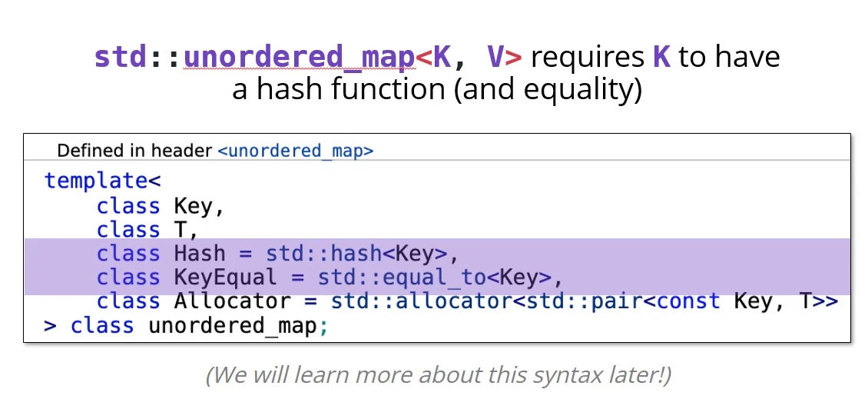
Task: Click the 'KeyEqual' parameter name
Action: [225, 278]
